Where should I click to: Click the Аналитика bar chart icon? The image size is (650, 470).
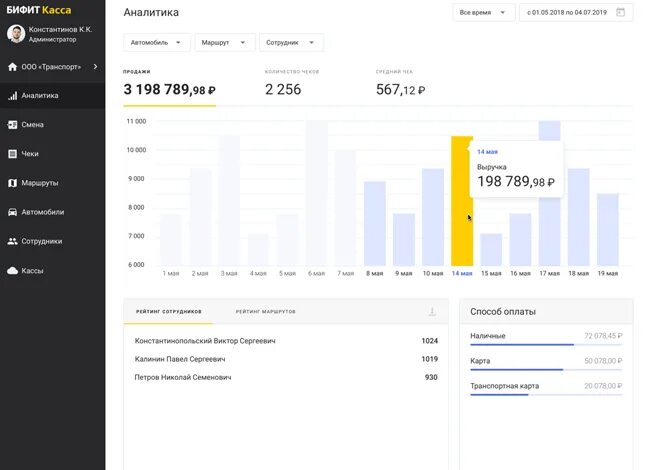pos(12,96)
